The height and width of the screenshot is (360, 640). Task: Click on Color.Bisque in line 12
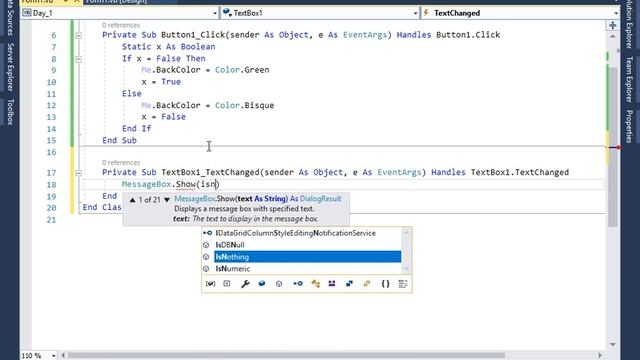(x=244, y=106)
